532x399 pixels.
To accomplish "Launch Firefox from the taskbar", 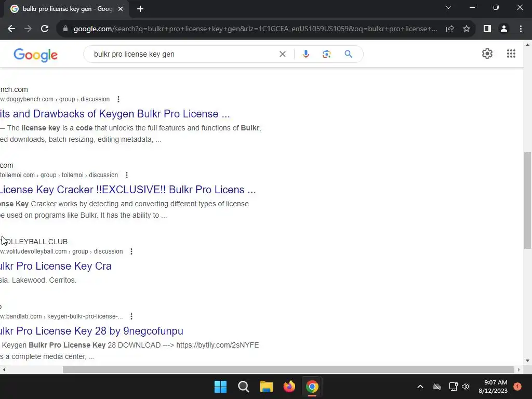I will [289, 387].
